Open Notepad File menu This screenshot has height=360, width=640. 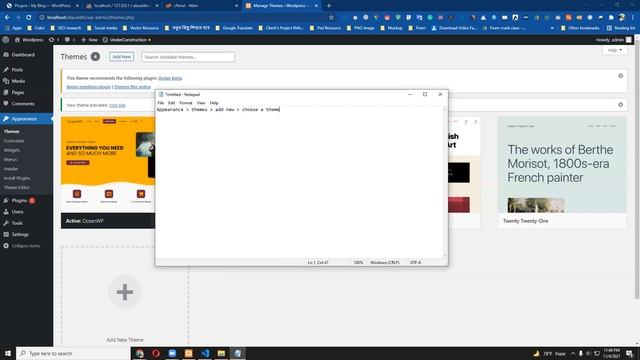point(161,103)
